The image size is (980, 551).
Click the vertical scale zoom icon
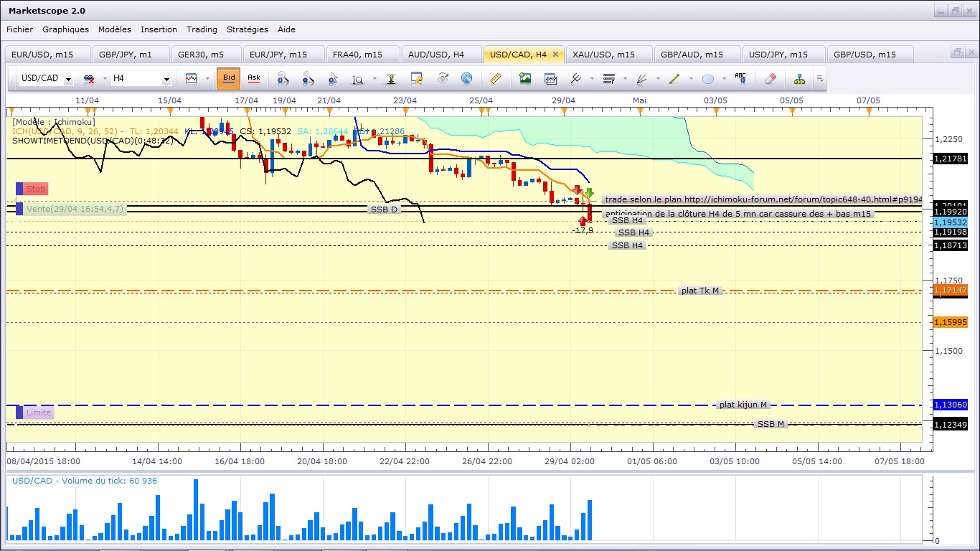357,78
